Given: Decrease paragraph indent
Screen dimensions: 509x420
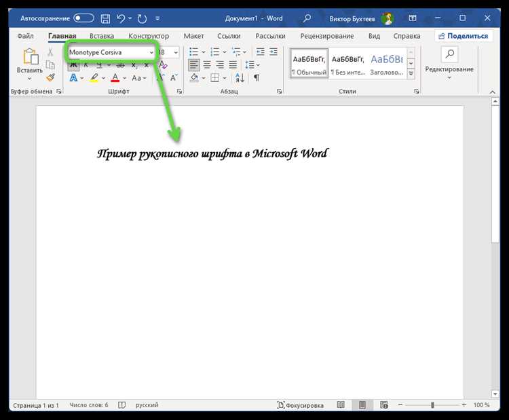Looking at the screenshot, I should [260, 52].
